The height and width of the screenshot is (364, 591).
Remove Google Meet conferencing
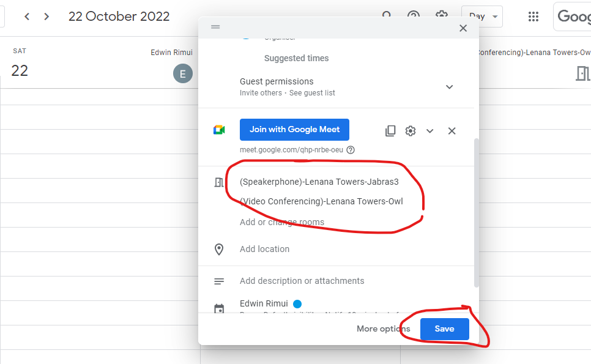tap(452, 131)
